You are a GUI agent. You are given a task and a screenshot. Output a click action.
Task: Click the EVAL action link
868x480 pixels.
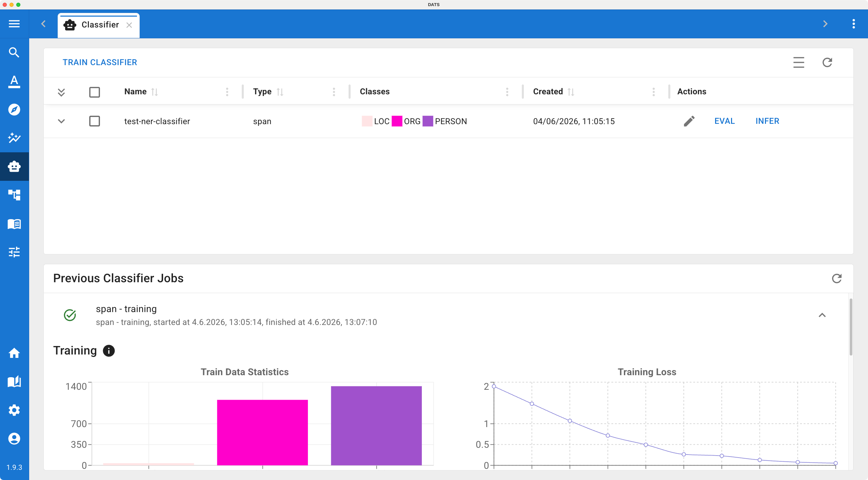(725, 121)
